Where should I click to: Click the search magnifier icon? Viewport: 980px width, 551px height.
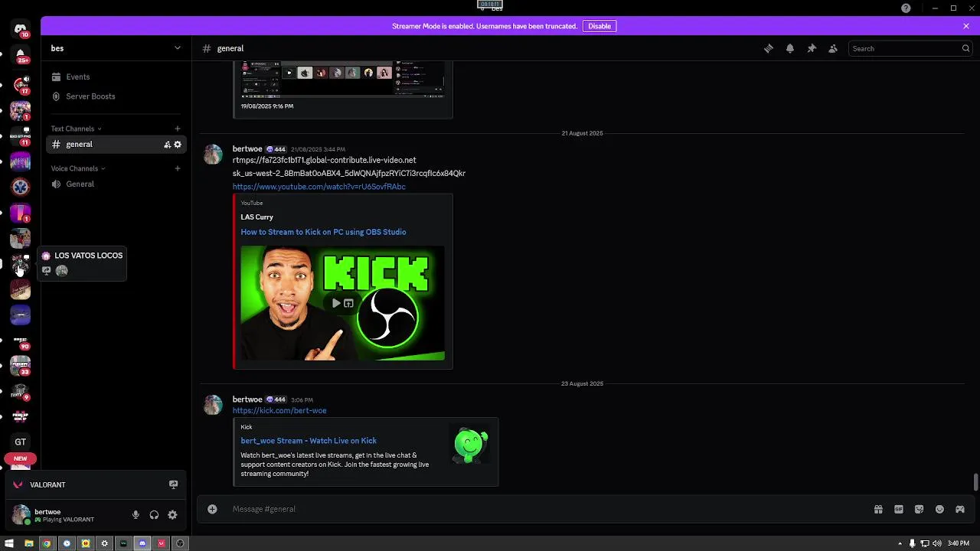tap(965, 48)
